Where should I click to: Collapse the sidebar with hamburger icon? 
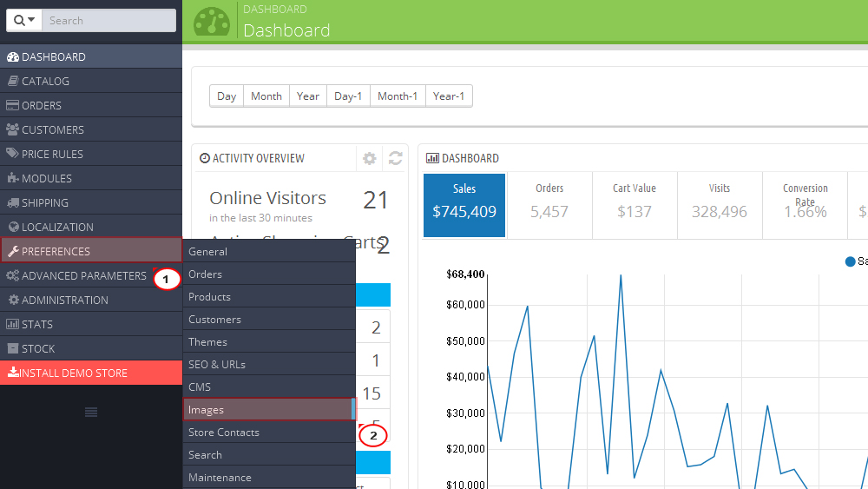coord(91,412)
